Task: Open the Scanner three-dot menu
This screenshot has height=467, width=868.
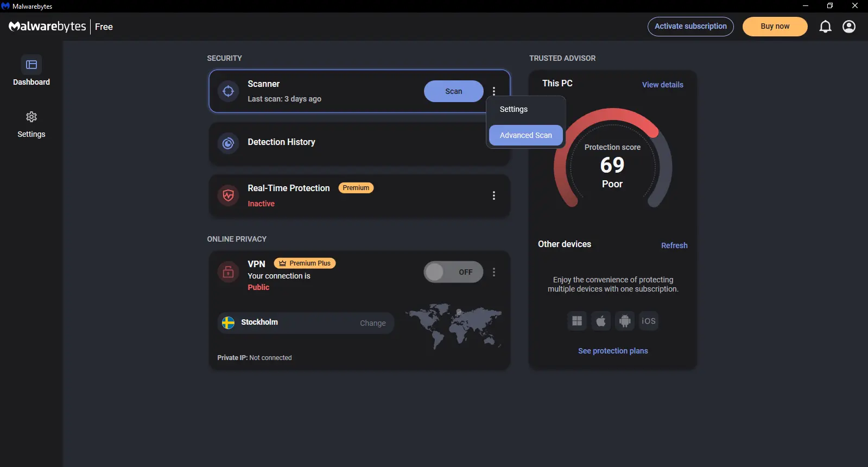Action: (494, 91)
